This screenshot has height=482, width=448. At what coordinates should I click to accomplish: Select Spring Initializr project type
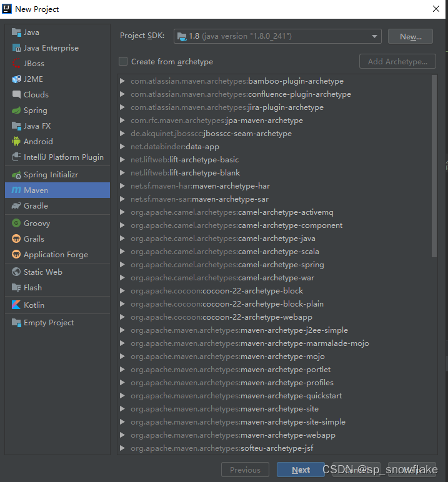point(57,175)
